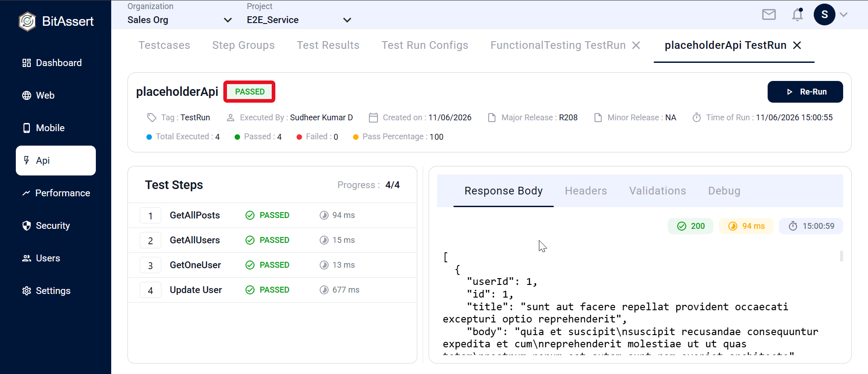Screen dimensions: 868x374
Task: Close the placeholderApi TestRun tab
Action: pyautogui.click(x=797, y=45)
